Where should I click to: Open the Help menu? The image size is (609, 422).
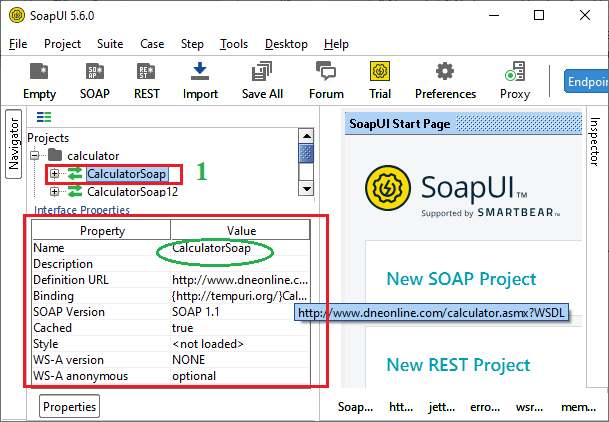(336, 44)
